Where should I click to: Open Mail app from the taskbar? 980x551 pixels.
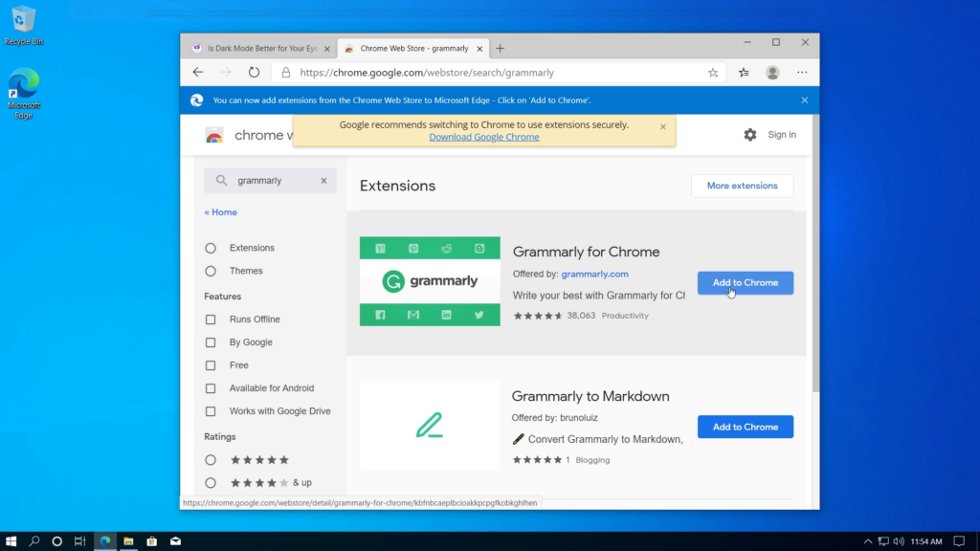pyautogui.click(x=176, y=541)
